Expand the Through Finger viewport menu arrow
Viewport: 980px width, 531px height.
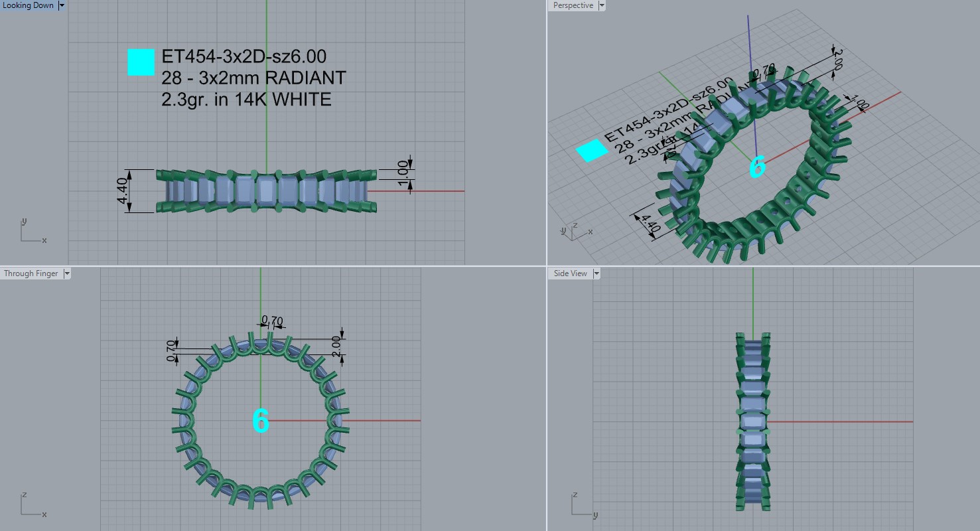pyautogui.click(x=66, y=273)
